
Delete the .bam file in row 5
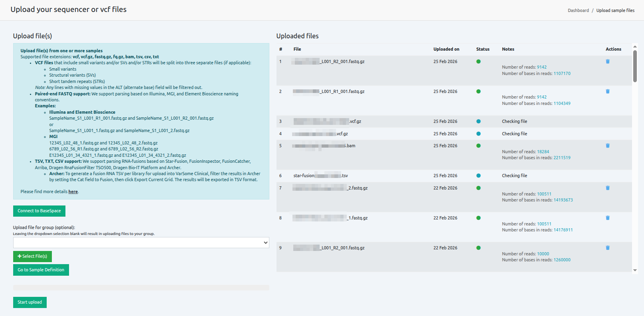click(x=608, y=146)
